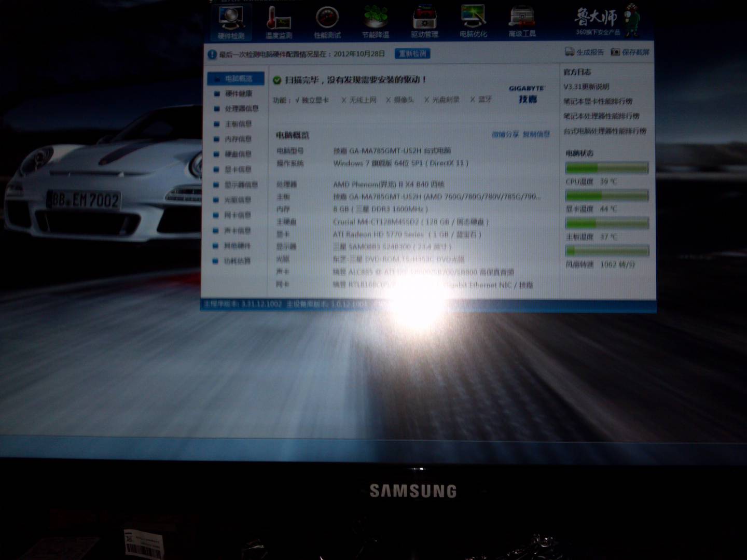Open the 节能降温 clover icon
The height and width of the screenshot is (560, 747).
[x=376, y=22]
